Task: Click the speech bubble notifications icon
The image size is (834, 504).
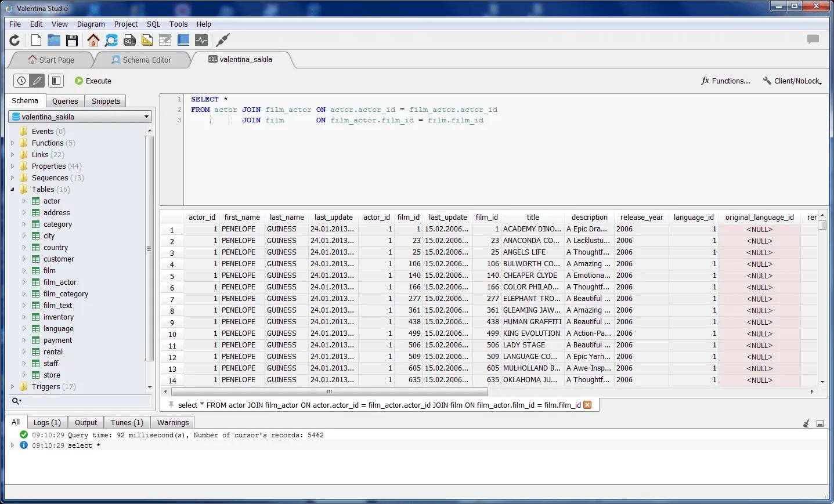Action: coord(813,39)
